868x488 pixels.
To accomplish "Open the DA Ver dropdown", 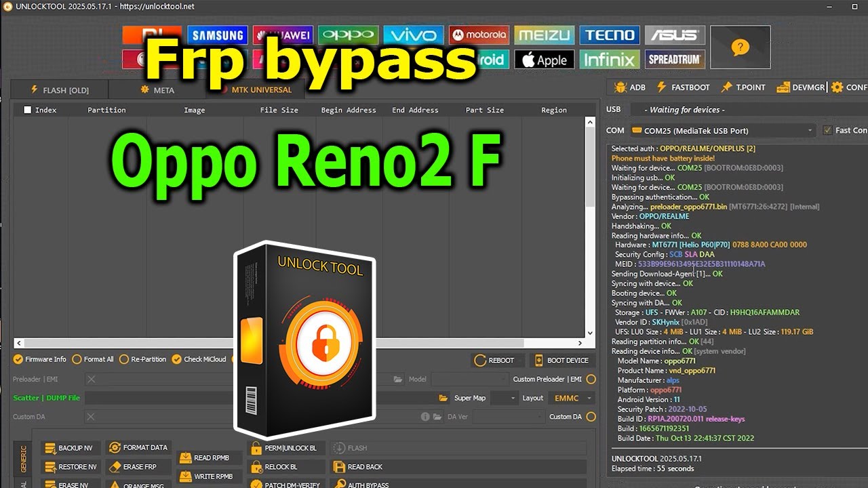I will pos(508,417).
